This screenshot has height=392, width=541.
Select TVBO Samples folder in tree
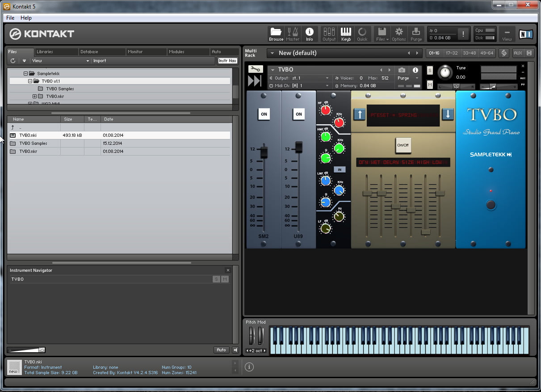pos(60,89)
